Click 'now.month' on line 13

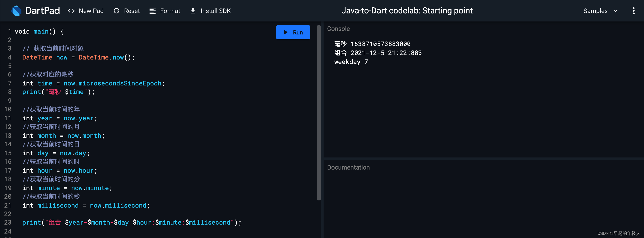84,136
